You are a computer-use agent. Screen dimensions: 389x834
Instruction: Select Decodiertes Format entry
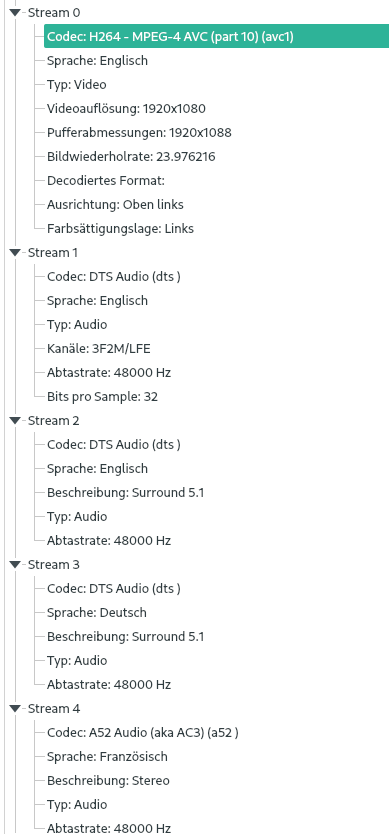coord(106,180)
